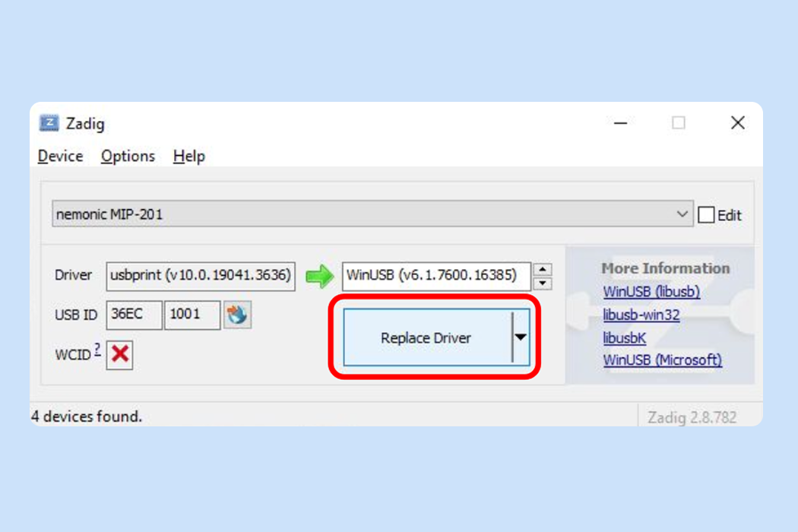
Task: Open the Device menu
Action: (60, 157)
